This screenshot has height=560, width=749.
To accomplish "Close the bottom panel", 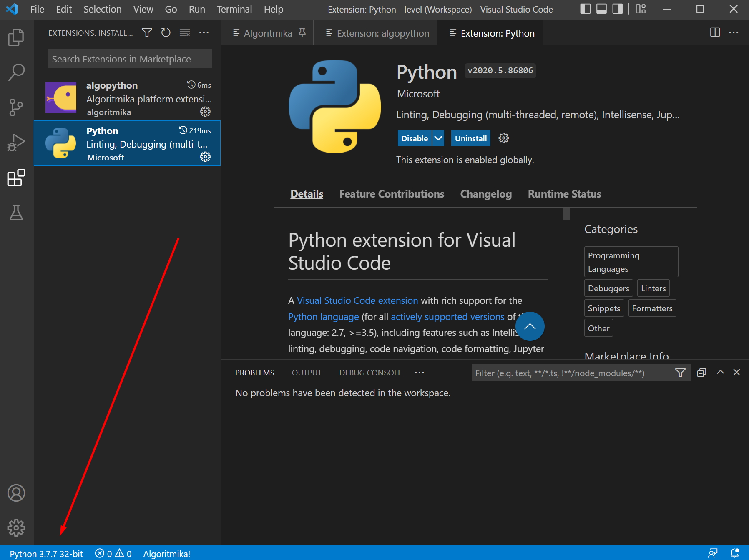I will (x=736, y=372).
